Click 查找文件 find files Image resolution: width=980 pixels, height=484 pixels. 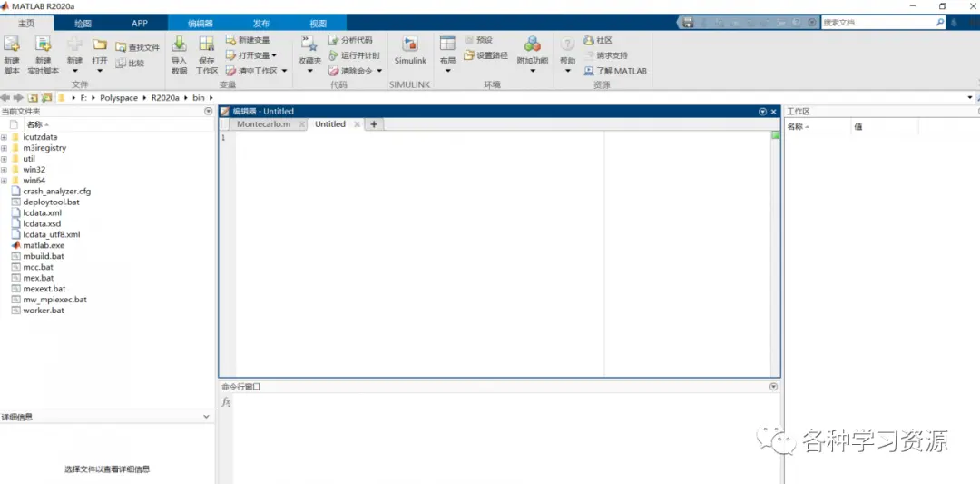point(138,47)
